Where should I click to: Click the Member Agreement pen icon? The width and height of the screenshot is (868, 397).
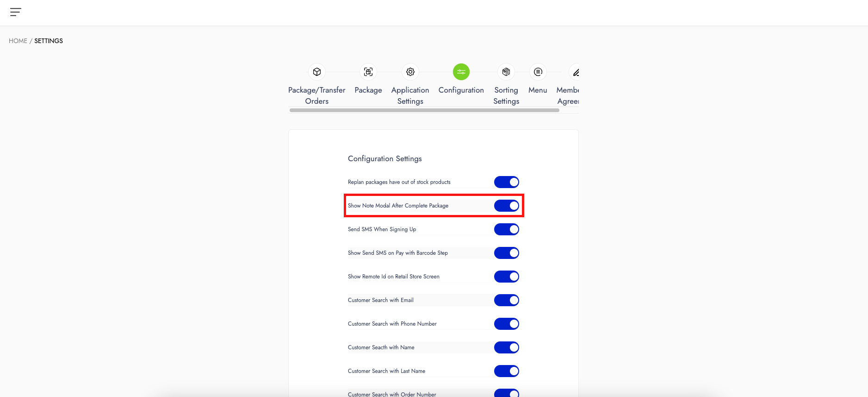(576, 72)
